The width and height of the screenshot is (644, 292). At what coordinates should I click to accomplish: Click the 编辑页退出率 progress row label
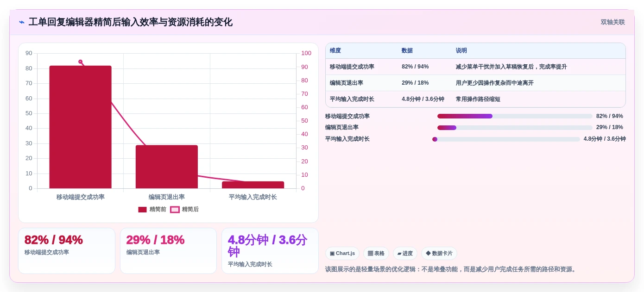(x=342, y=127)
